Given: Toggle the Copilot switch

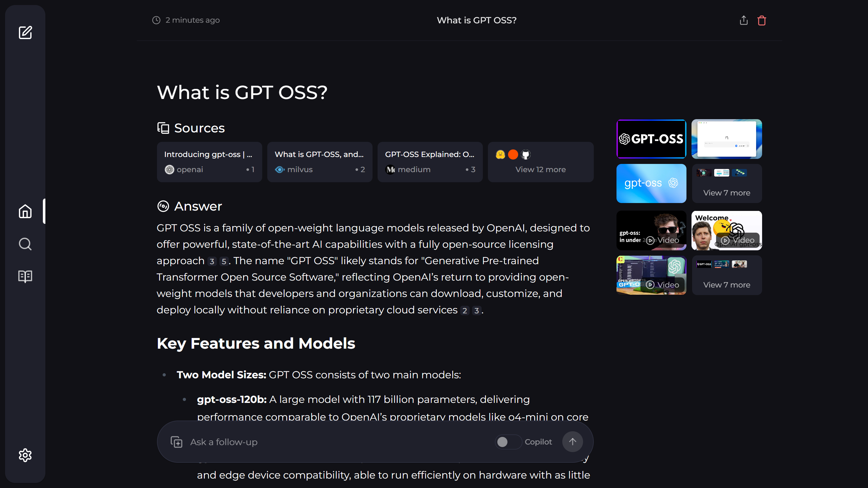Looking at the screenshot, I should [x=508, y=441].
